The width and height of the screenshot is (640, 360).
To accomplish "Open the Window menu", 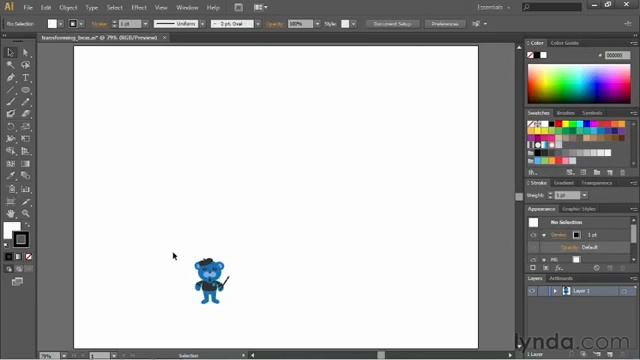I will pos(187,7).
